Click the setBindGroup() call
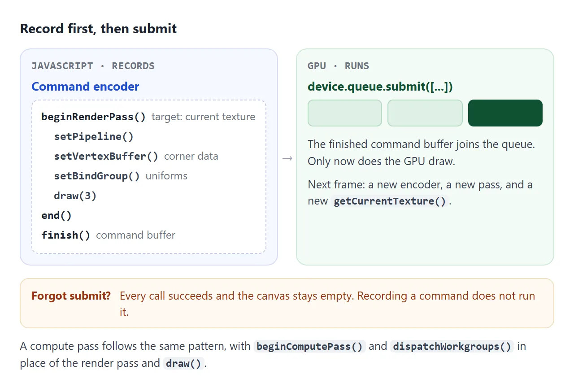Image resolution: width=574 pixels, height=392 pixels. click(x=97, y=176)
